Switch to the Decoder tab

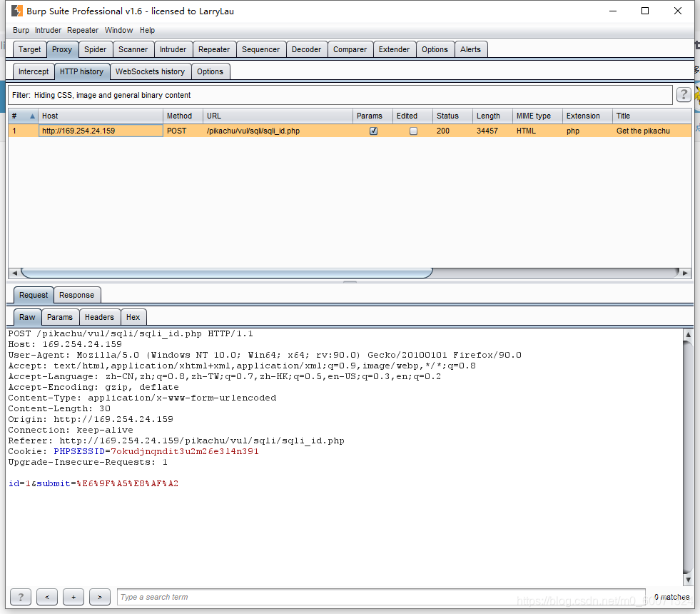[x=306, y=49]
